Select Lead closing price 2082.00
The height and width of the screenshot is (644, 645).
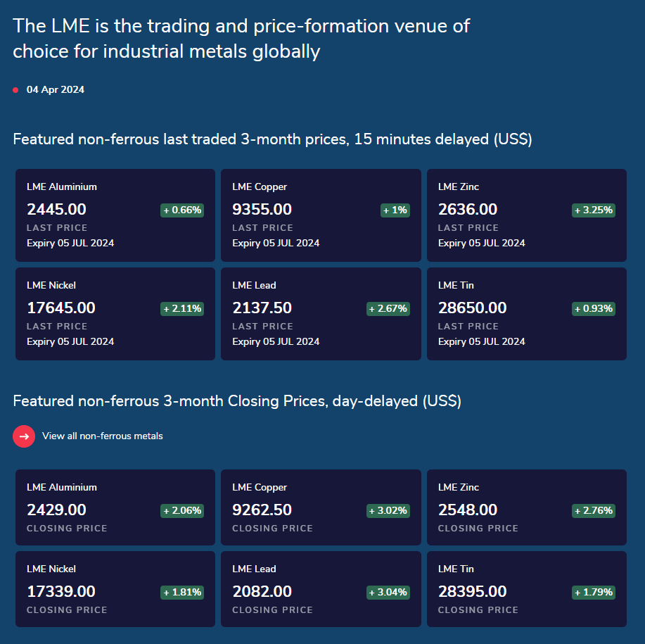[x=262, y=591]
